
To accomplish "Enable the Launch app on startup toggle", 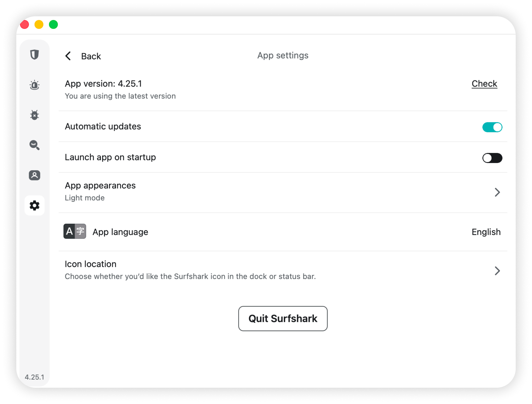I will point(492,158).
